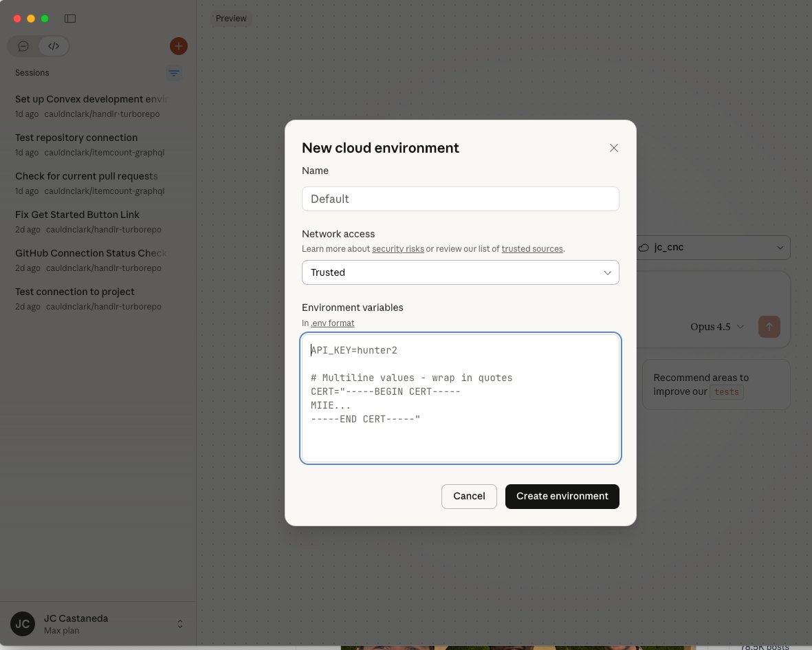Open the Opus 4.5 model selector
This screenshot has height=650, width=812.
(x=716, y=327)
